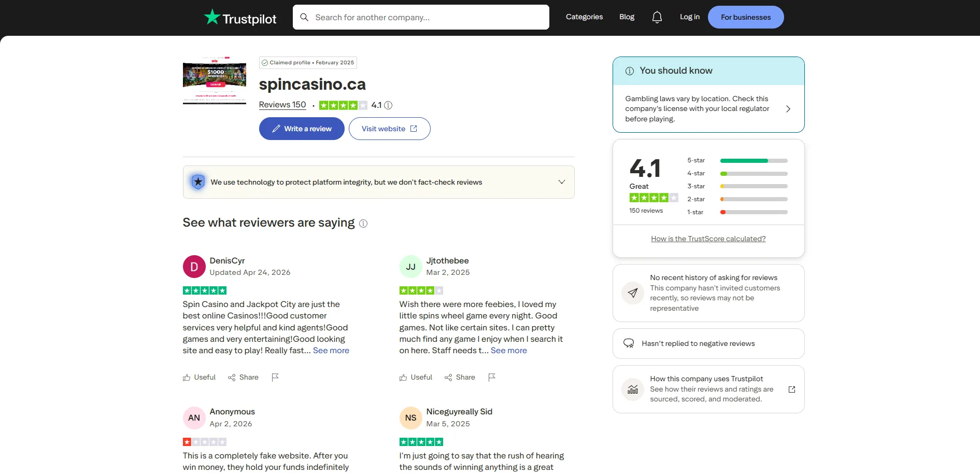Share Jjtothebee's review
The height and width of the screenshot is (473, 980).
click(x=460, y=378)
